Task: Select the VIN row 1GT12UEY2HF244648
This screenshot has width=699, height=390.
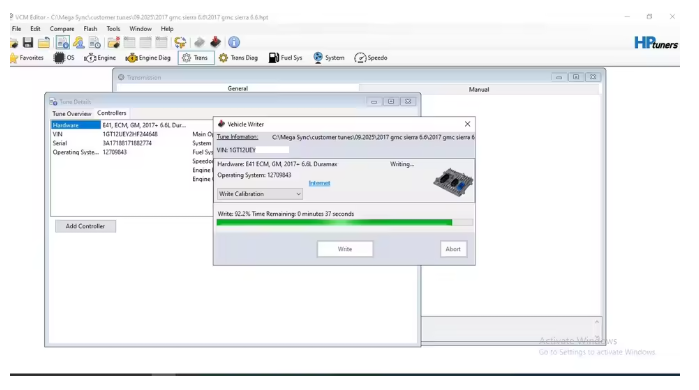Action: point(105,134)
